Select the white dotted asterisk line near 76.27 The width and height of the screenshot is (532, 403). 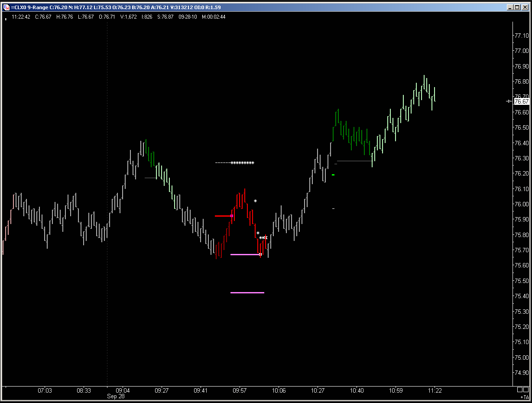[235, 163]
